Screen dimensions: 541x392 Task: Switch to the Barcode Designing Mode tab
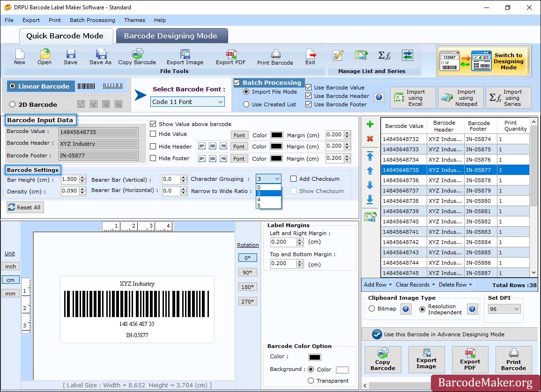coord(171,36)
